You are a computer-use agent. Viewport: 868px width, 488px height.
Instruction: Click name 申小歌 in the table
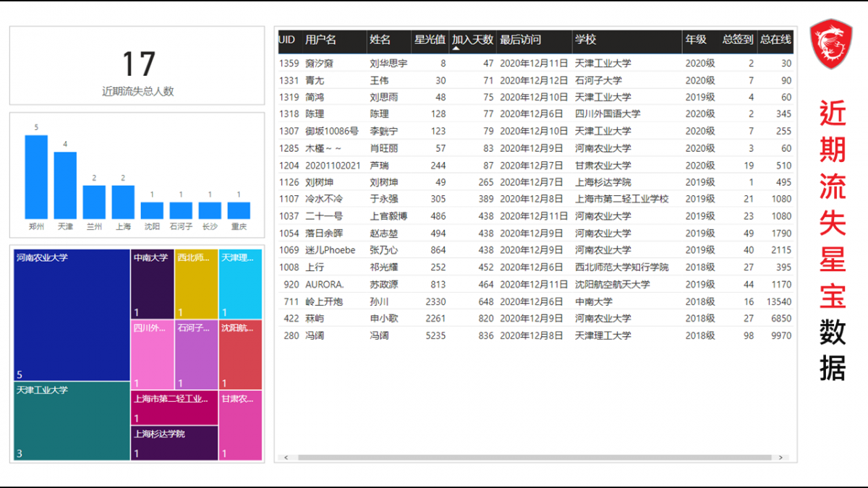pos(384,318)
